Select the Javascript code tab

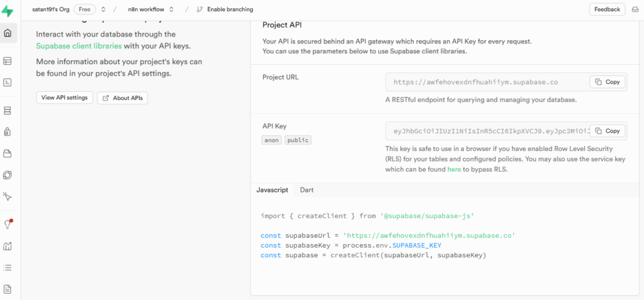tap(272, 190)
